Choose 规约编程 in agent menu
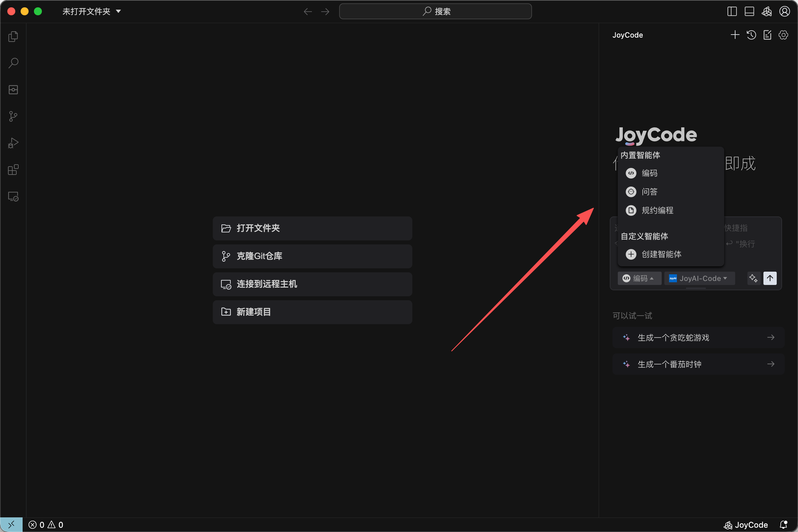 click(x=657, y=210)
